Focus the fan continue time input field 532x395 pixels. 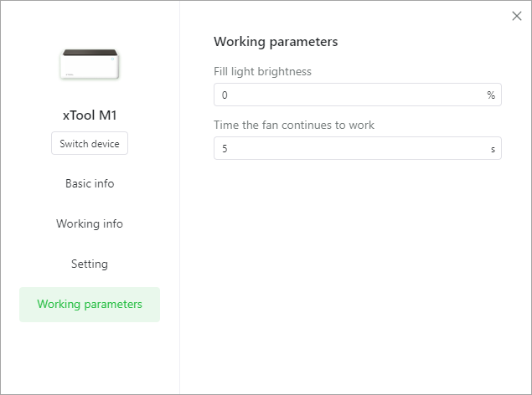click(x=357, y=148)
